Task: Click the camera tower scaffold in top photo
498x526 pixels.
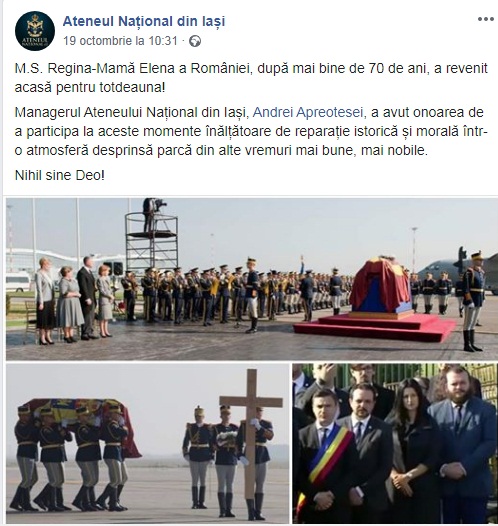Action: point(151,234)
